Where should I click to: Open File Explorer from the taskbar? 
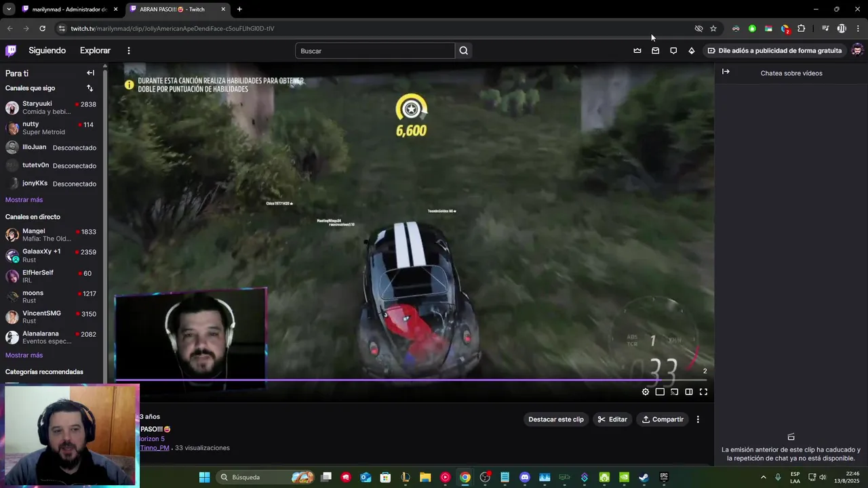point(425,477)
